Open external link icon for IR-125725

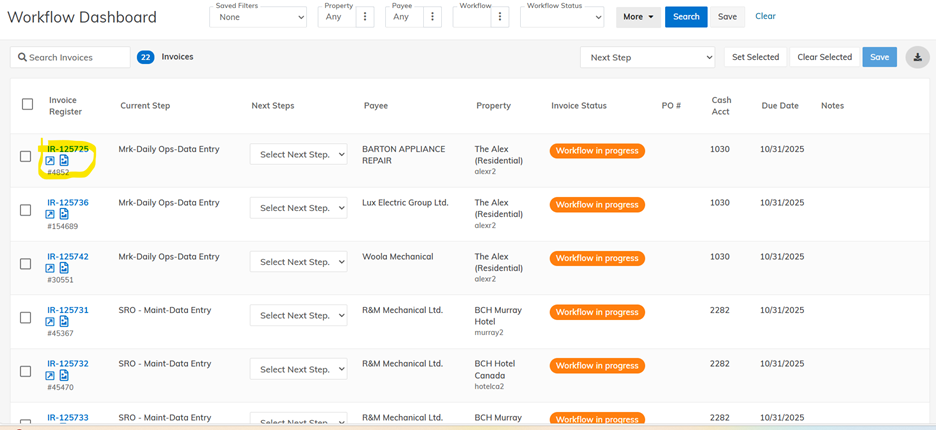pyautogui.click(x=50, y=161)
